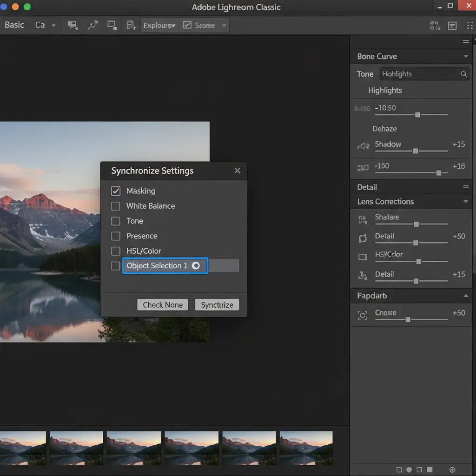Enable the White Balance checkbox

(x=116, y=206)
